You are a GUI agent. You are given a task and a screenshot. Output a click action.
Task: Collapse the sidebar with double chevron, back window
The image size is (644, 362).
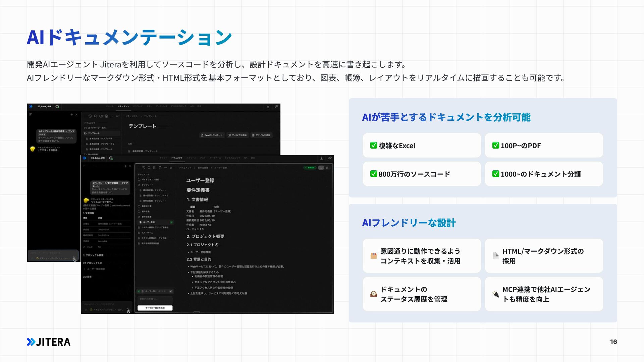[x=117, y=116]
